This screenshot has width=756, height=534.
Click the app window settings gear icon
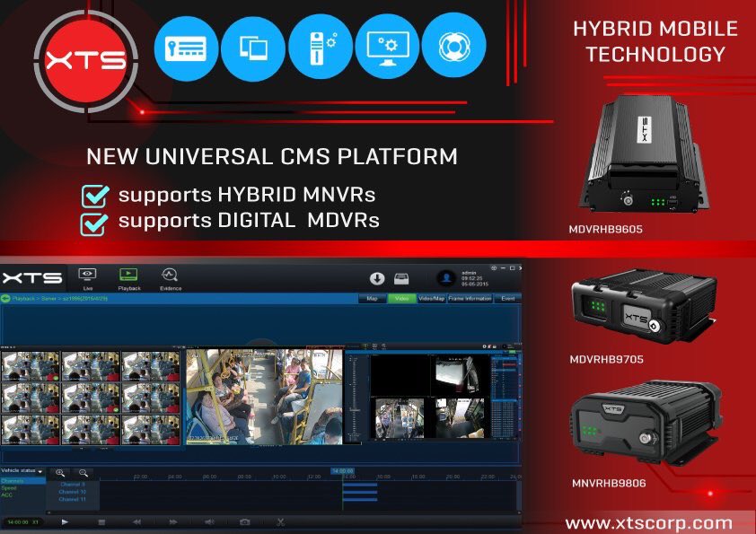point(494,268)
